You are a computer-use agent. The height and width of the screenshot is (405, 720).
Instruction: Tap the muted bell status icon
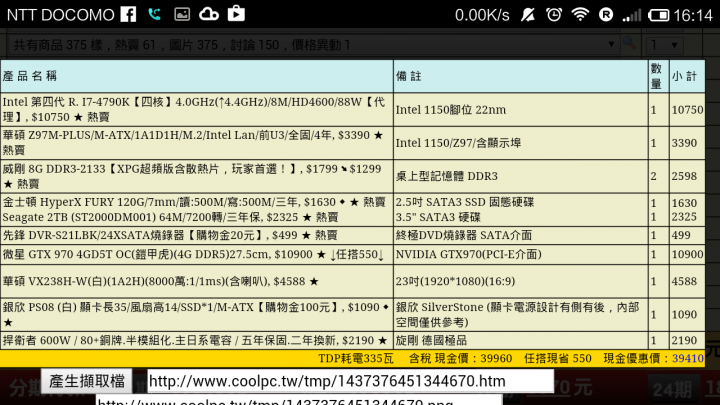tap(528, 15)
